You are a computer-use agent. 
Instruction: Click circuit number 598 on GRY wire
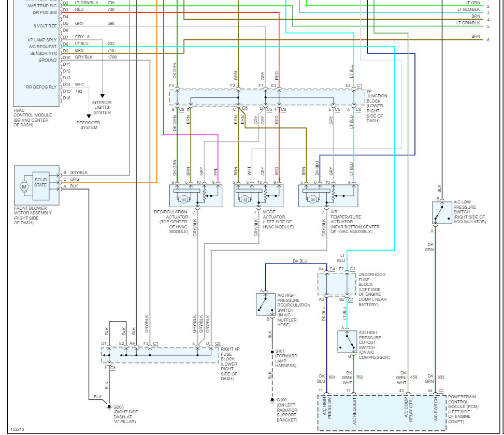[111, 23]
